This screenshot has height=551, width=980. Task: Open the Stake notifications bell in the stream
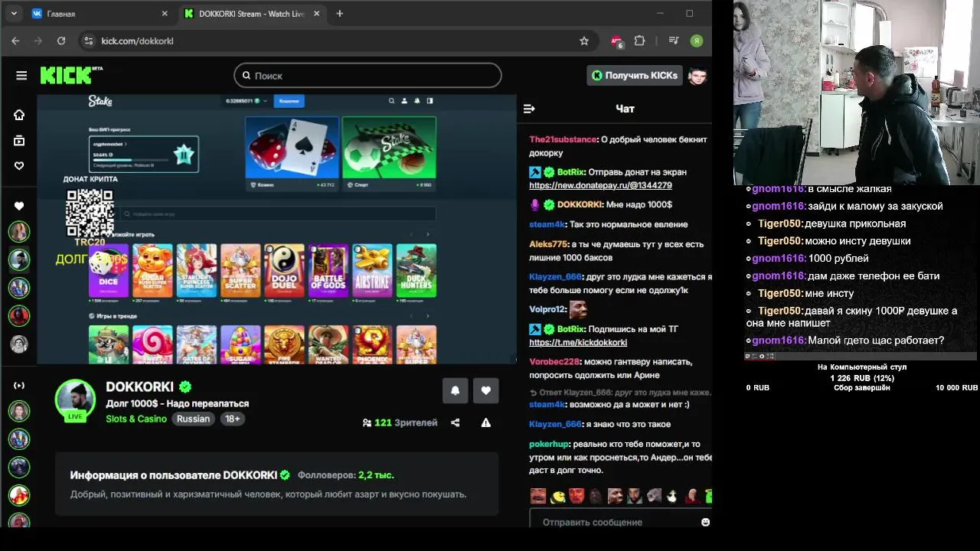pyautogui.click(x=417, y=100)
